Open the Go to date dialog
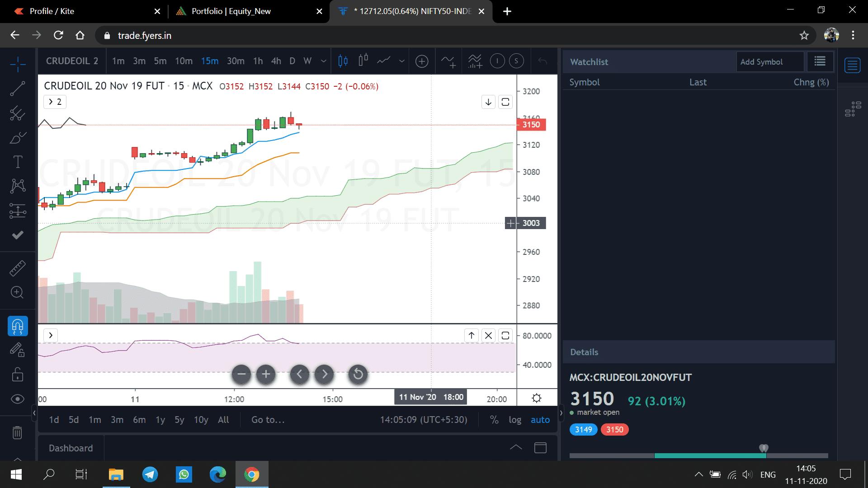The image size is (868, 488). pos(268,420)
